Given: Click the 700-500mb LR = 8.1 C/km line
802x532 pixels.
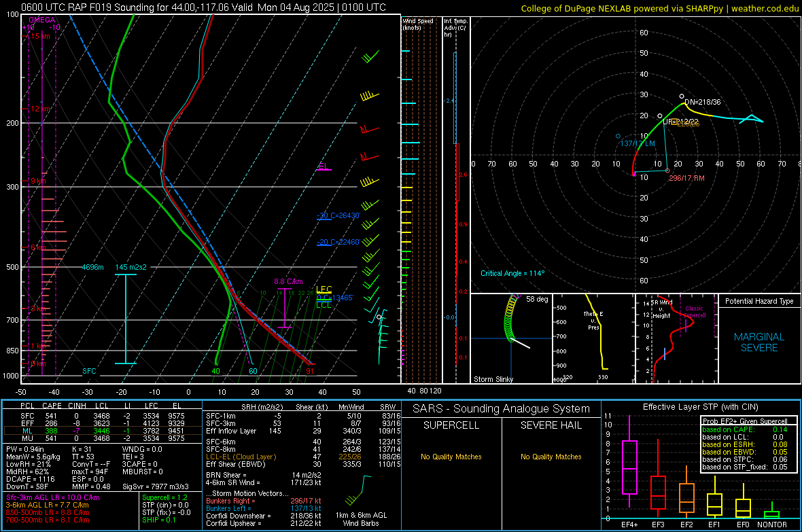Looking at the screenshot, I should tap(48, 520).
